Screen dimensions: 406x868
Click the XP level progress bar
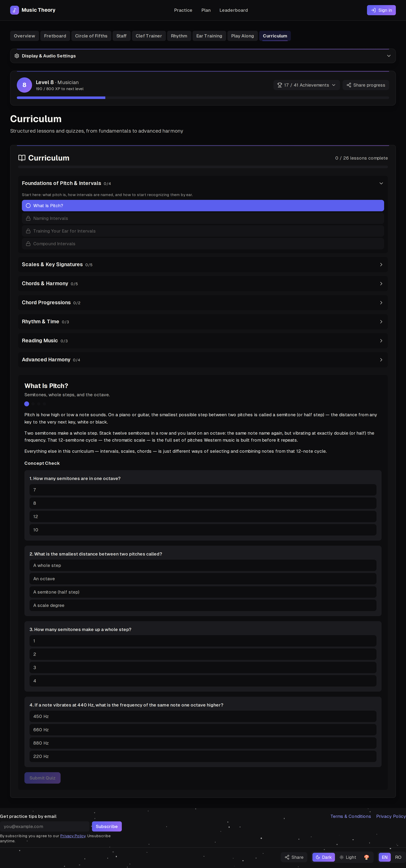click(x=203, y=98)
